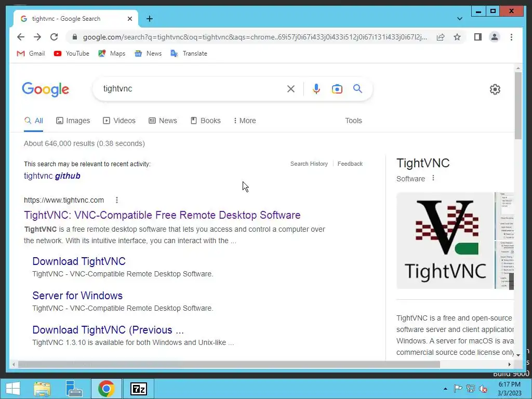Click the Feedback link
Viewport: 532px width, 399px height.
[x=350, y=164]
